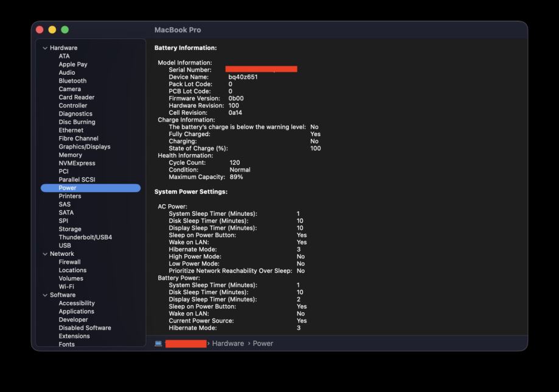
Task: Open the Memory hardware entry
Action: [70, 155]
